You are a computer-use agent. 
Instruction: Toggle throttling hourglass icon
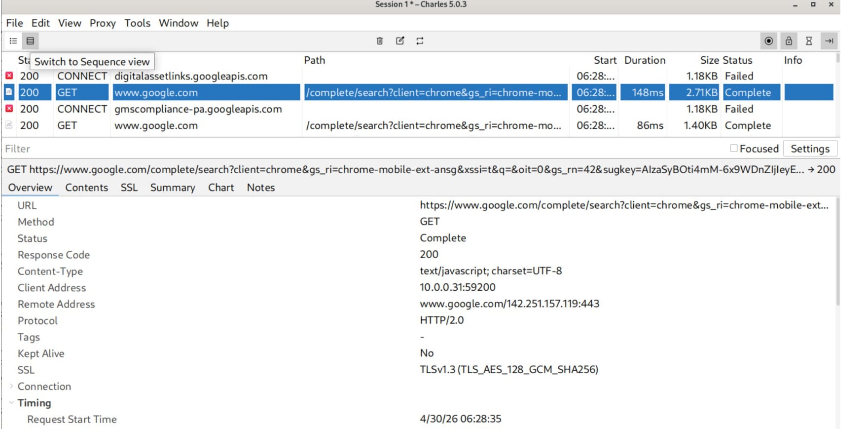[x=809, y=41]
